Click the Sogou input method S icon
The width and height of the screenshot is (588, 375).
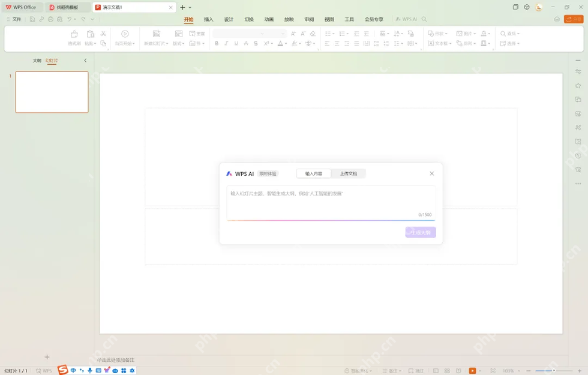(62, 370)
